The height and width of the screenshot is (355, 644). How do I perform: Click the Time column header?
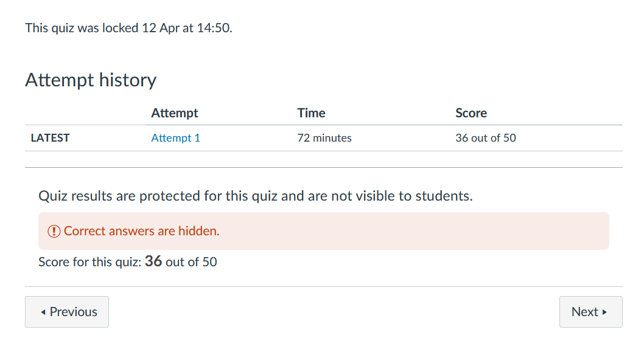click(311, 113)
